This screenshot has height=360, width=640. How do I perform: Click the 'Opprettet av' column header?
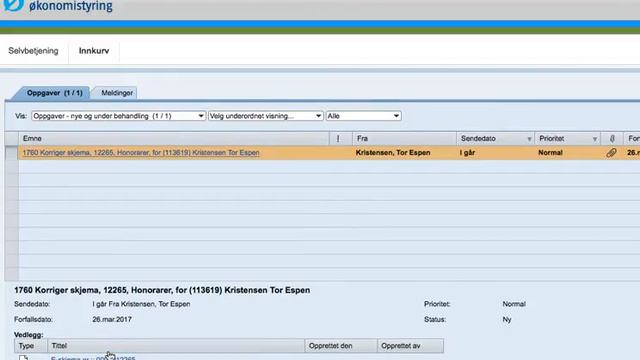[410, 346]
